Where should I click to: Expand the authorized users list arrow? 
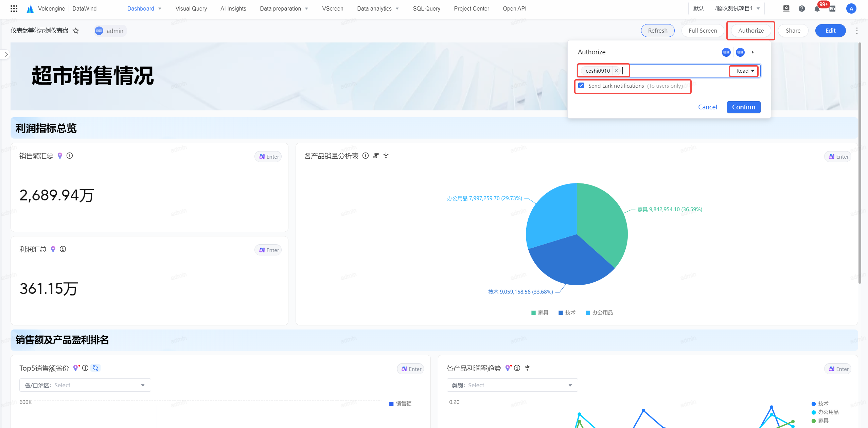(x=753, y=52)
